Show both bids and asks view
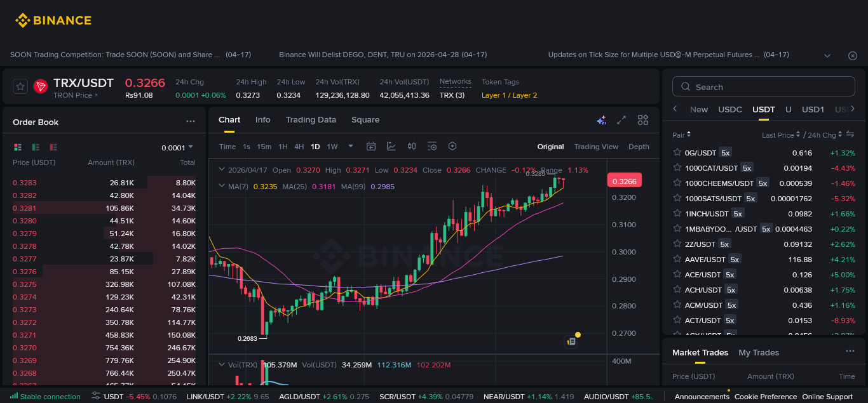This screenshot has width=868, height=403. (18, 147)
